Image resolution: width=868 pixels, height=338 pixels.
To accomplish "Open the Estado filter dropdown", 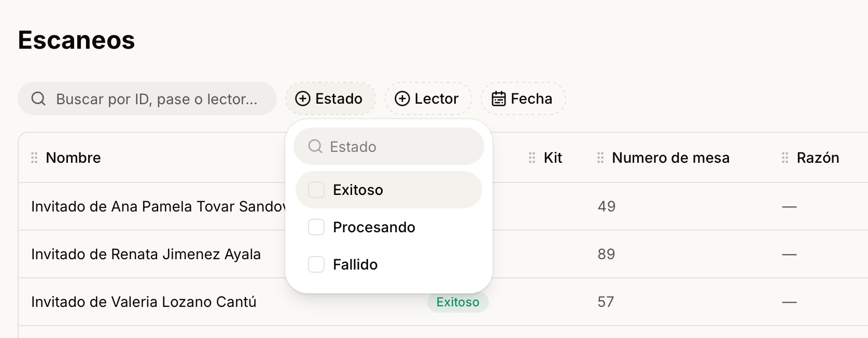I will click(x=331, y=98).
